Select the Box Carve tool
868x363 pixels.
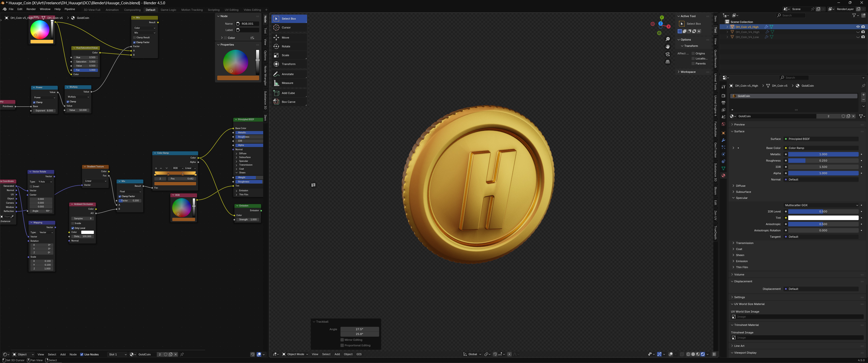288,102
